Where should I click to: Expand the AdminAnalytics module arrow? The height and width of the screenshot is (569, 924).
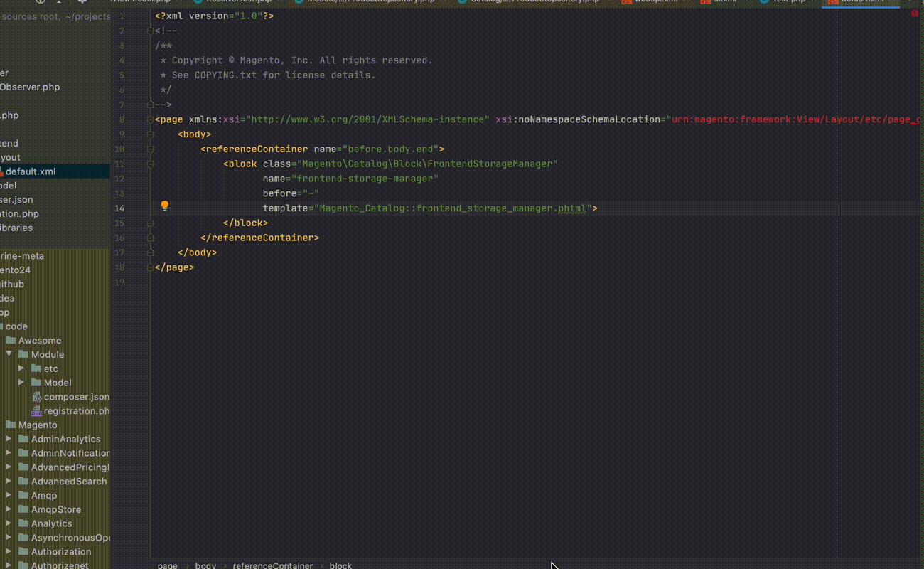pos(9,439)
